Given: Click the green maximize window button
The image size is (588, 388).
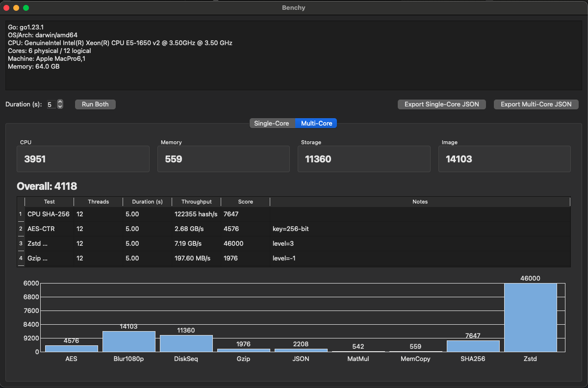Looking at the screenshot, I should click(26, 8).
